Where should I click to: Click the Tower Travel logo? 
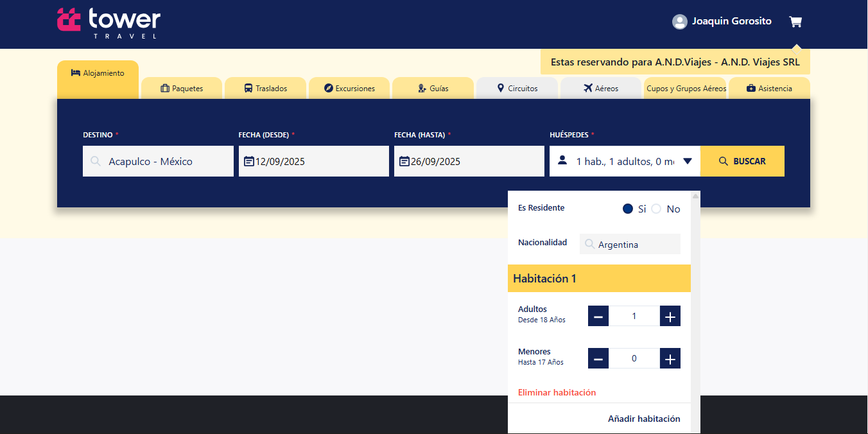tap(108, 23)
